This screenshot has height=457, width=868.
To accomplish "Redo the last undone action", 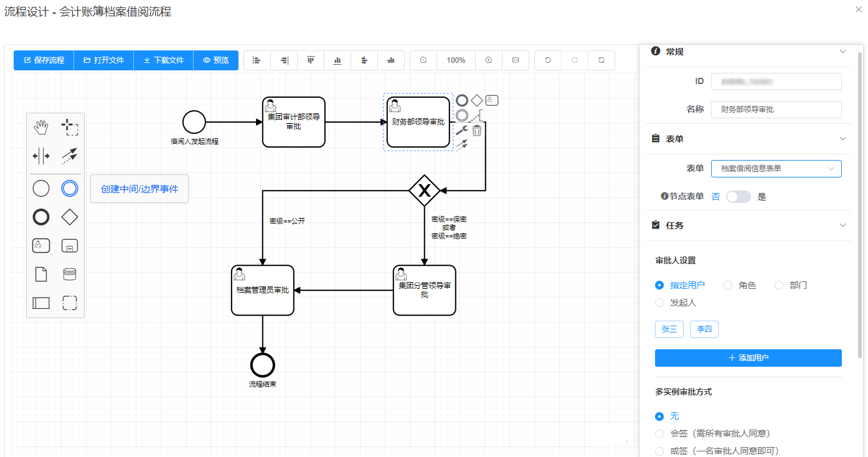I will [575, 60].
